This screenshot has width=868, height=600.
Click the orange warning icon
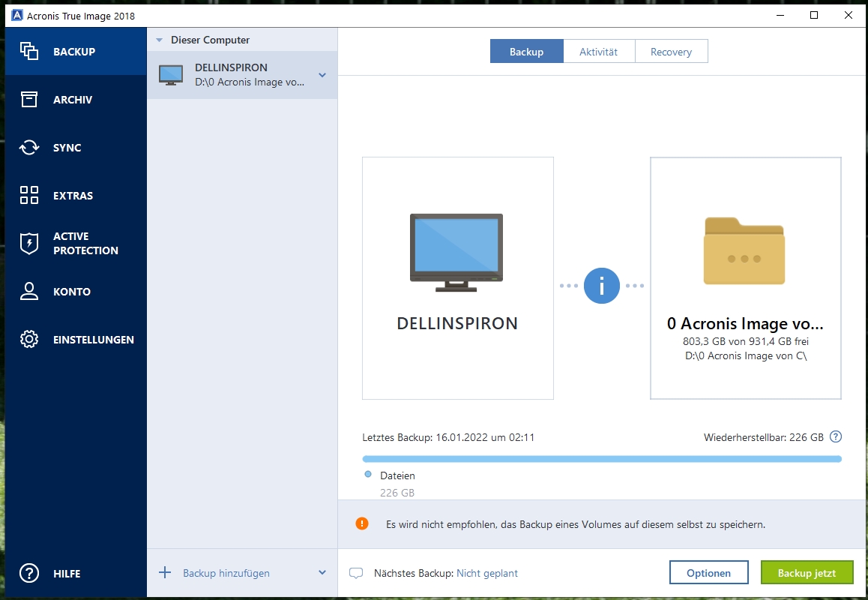pos(362,523)
